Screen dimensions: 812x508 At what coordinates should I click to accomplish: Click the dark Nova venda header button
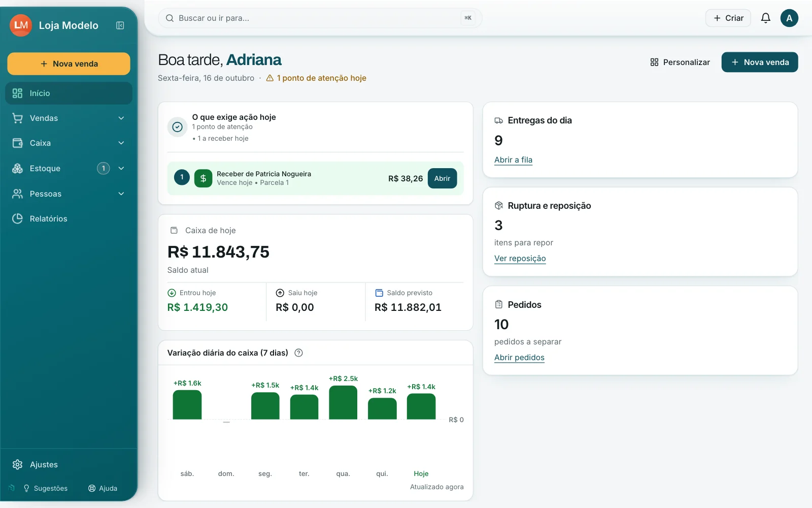(x=760, y=62)
